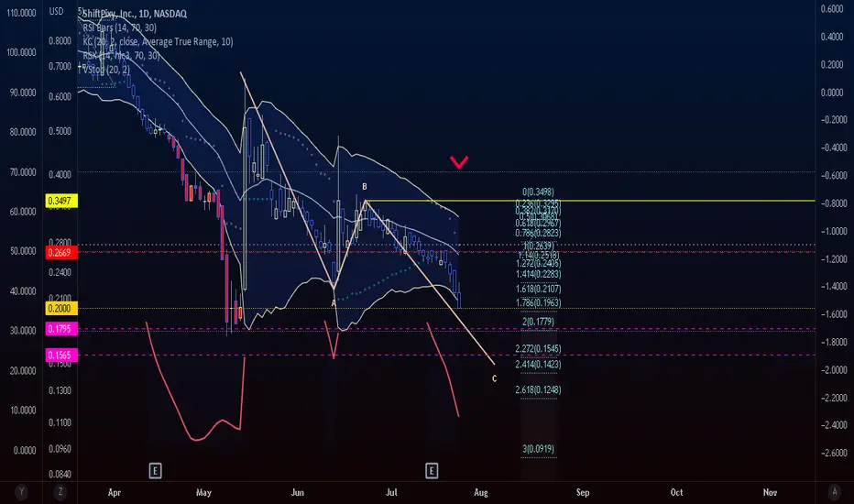Click the magenta 0.1565 price label
Image resolution: width=854 pixels, height=504 pixels.
(60, 356)
